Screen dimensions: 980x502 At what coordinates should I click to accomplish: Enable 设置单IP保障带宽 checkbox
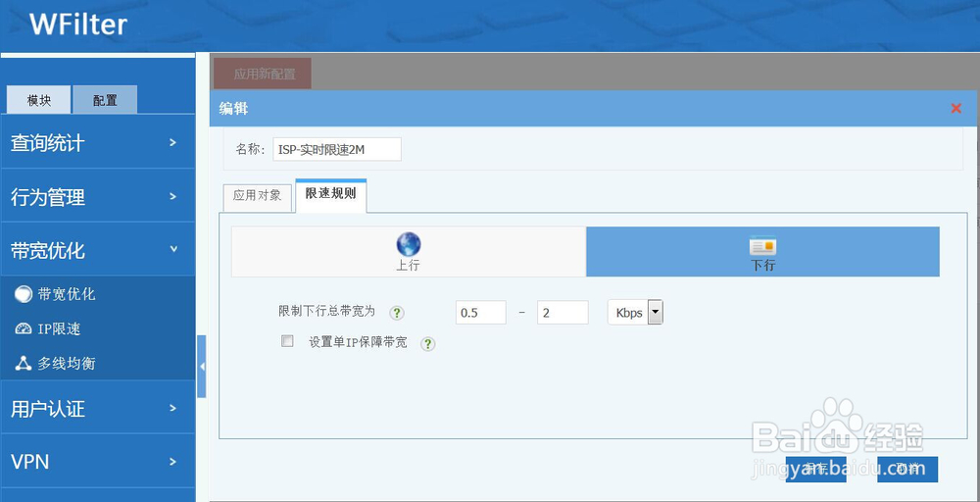coord(287,340)
